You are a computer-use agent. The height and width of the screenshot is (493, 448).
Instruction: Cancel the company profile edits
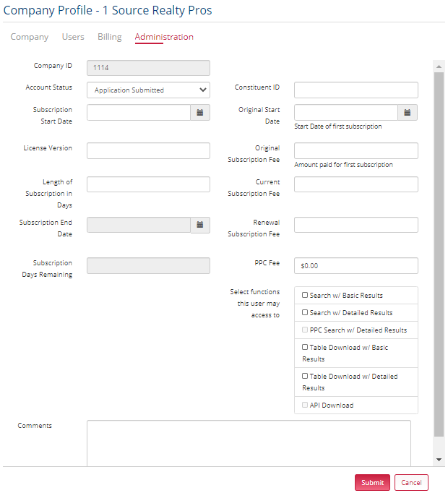click(411, 482)
